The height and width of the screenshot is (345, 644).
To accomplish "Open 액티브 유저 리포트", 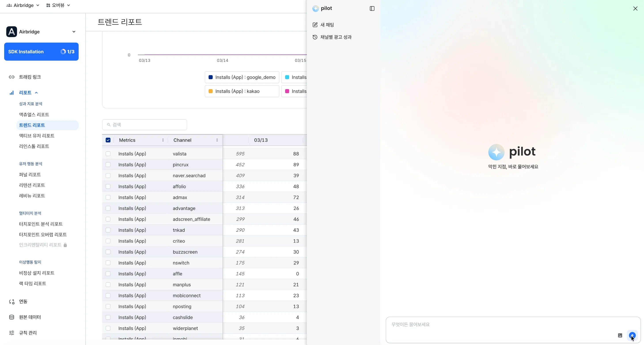I will point(37,136).
